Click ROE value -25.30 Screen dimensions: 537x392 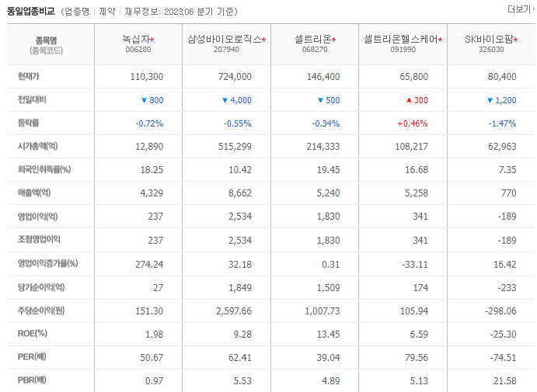coord(503,335)
